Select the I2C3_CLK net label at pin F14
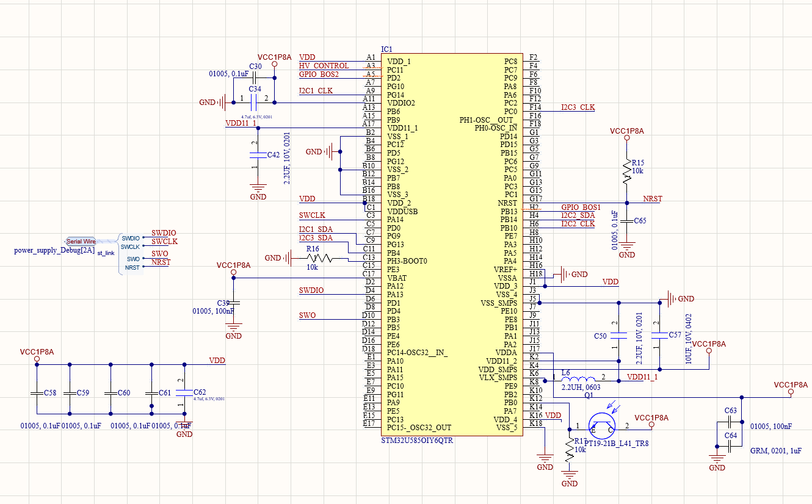The height and width of the screenshot is (504, 812). click(x=578, y=107)
